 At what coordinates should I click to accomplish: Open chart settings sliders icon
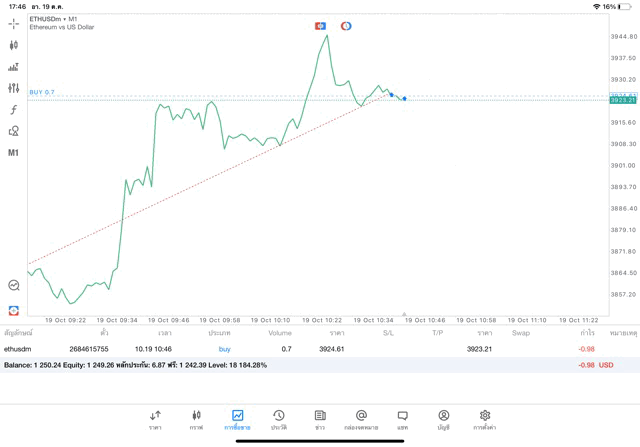pos(13,89)
